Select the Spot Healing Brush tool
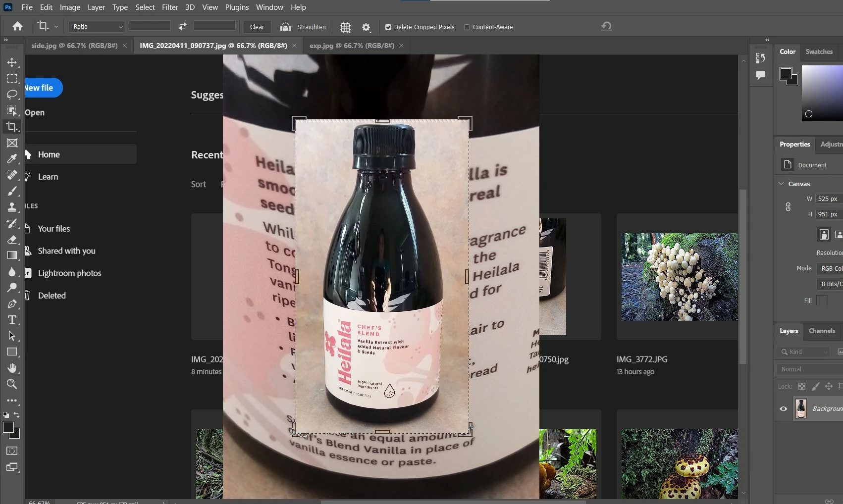The width and height of the screenshot is (843, 504). 12,175
